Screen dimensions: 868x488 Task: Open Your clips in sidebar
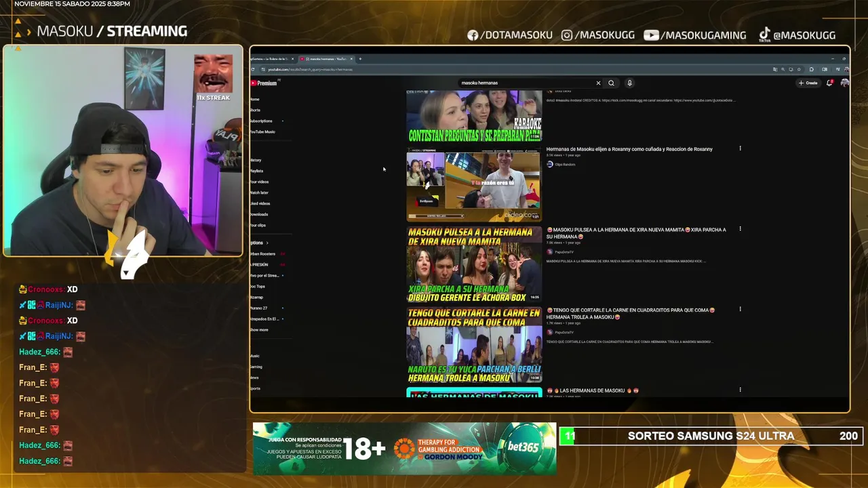(x=258, y=225)
